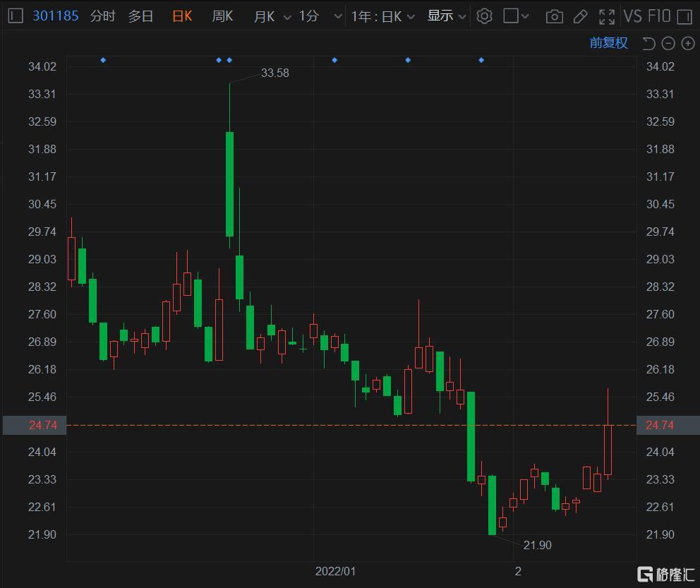Open the F10 company info button

click(x=659, y=16)
